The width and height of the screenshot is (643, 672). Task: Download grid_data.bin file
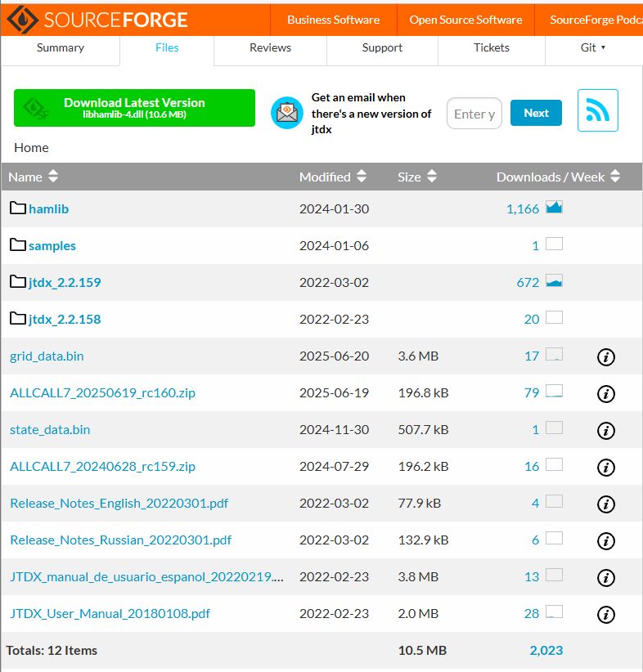coord(47,356)
